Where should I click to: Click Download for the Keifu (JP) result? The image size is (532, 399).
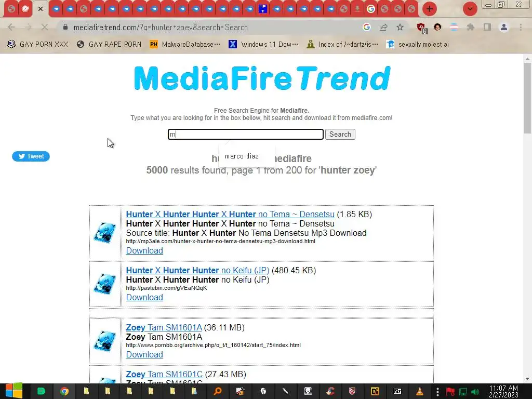144,298
